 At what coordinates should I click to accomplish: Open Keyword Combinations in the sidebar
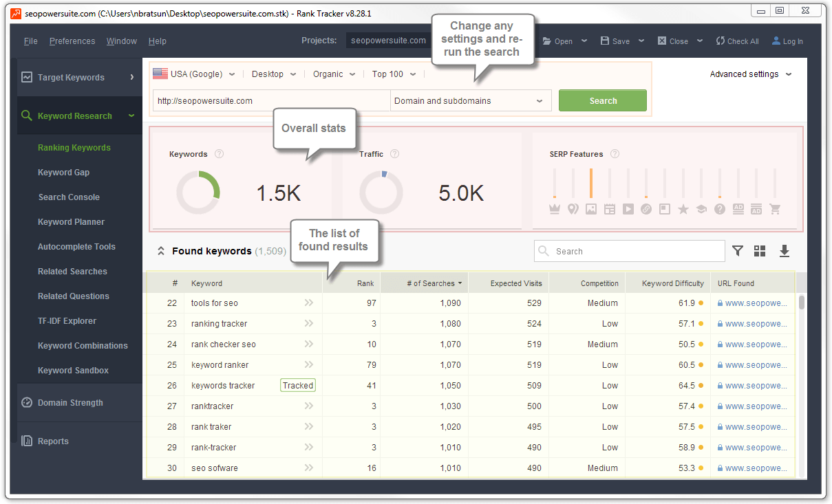click(x=83, y=346)
